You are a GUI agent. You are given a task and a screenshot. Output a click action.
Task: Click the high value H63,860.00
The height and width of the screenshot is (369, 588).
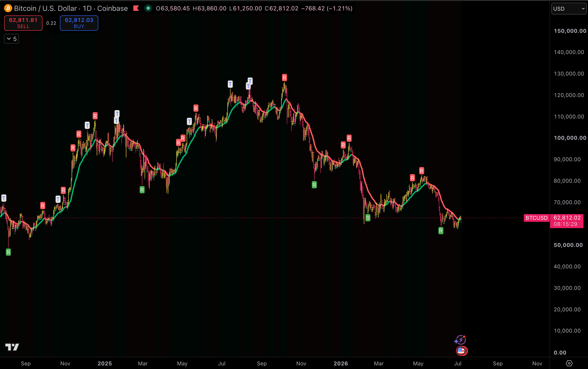point(209,8)
